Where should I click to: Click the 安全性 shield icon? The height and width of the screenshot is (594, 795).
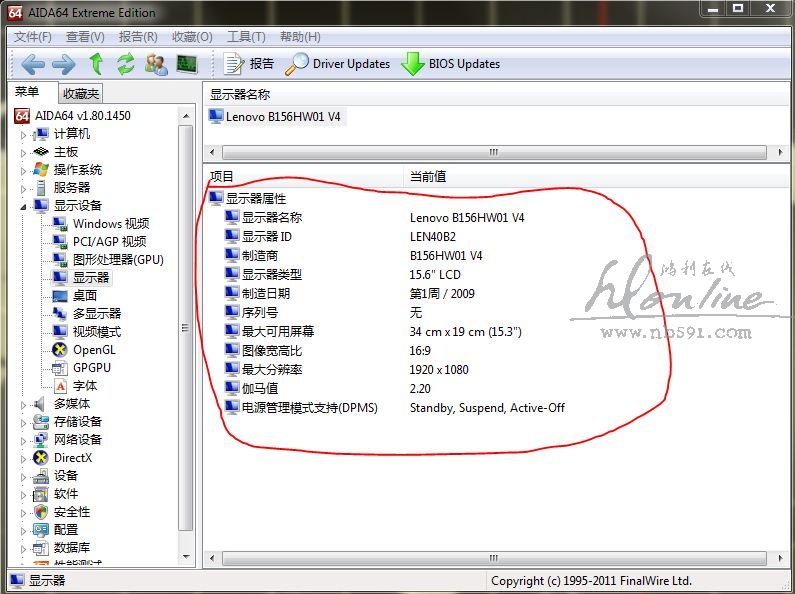click(x=41, y=512)
